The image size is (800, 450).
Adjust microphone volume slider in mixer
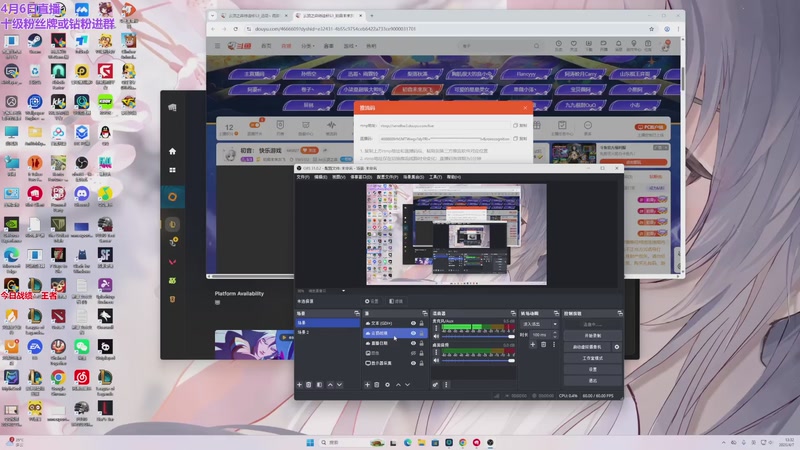coord(478,337)
